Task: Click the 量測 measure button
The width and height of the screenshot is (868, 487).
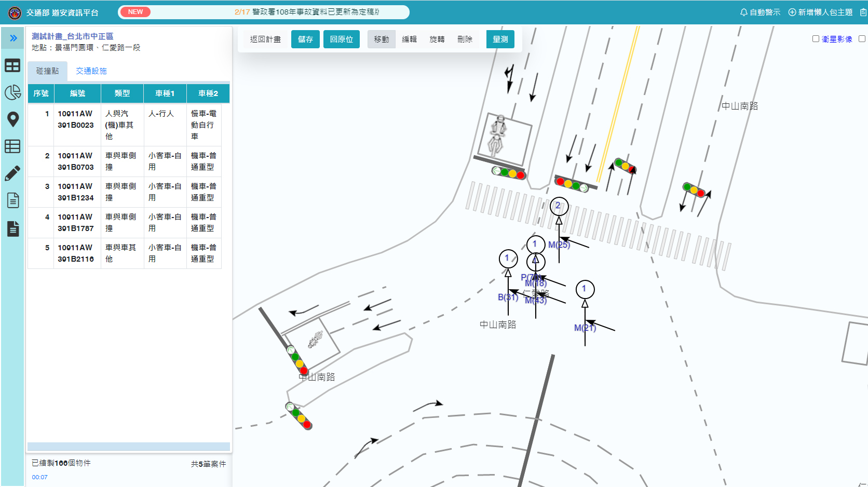Action: pyautogui.click(x=500, y=39)
